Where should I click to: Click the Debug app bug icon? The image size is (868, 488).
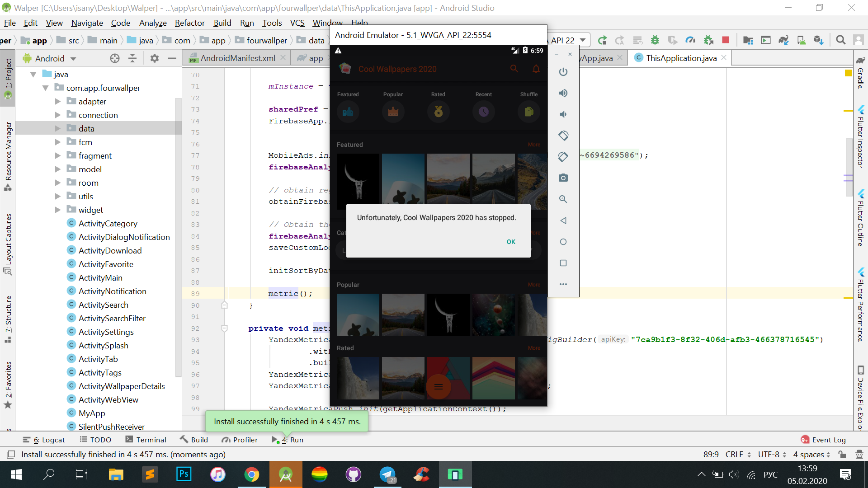[x=655, y=40]
